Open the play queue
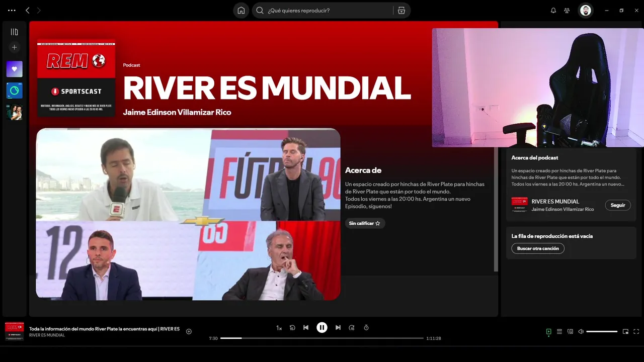The image size is (644, 362). [x=559, y=332]
